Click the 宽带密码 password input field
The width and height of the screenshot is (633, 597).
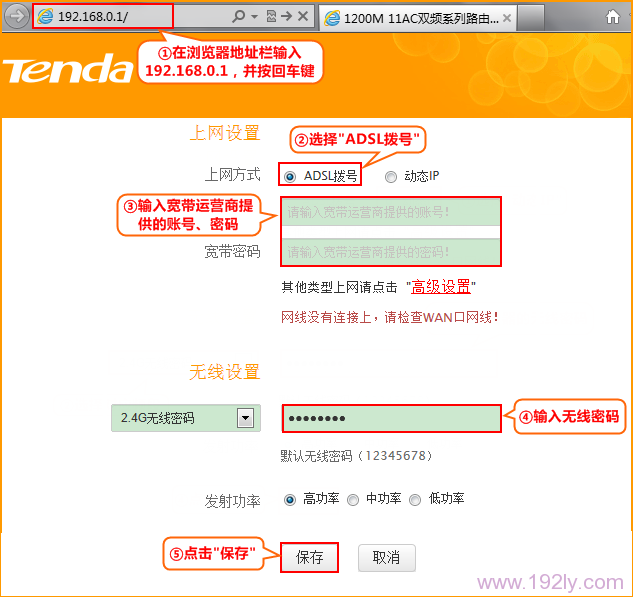coord(391,252)
